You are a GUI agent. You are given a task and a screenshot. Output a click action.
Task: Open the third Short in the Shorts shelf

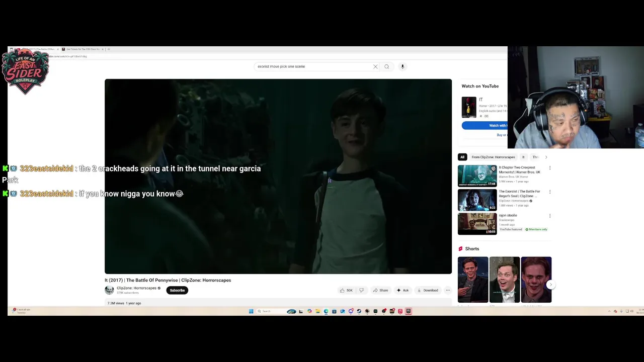pyautogui.click(x=536, y=280)
